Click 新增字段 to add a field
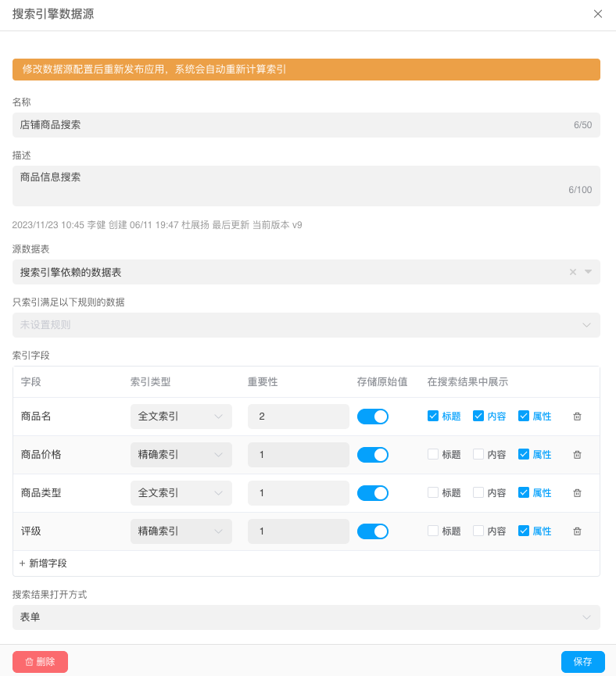Viewport: 616px width, 676px height. (x=43, y=563)
